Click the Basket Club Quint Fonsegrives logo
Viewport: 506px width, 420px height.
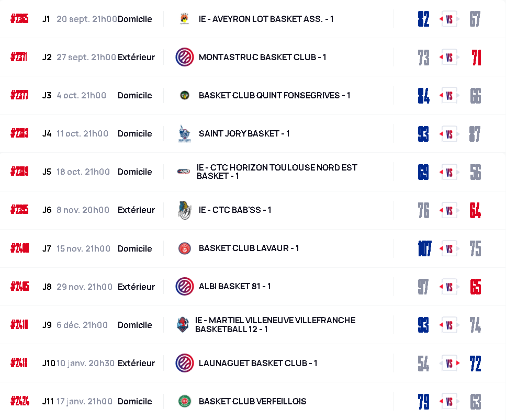[x=184, y=95]
